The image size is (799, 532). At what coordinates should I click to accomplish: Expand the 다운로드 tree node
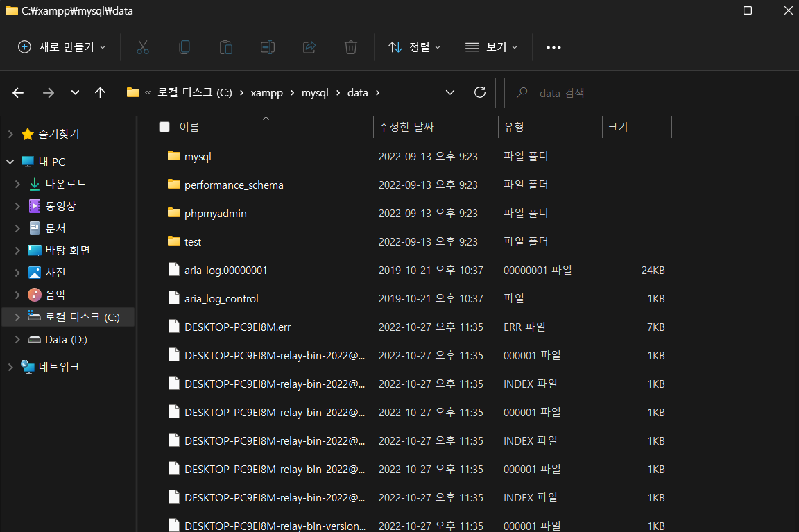(17, 184)
